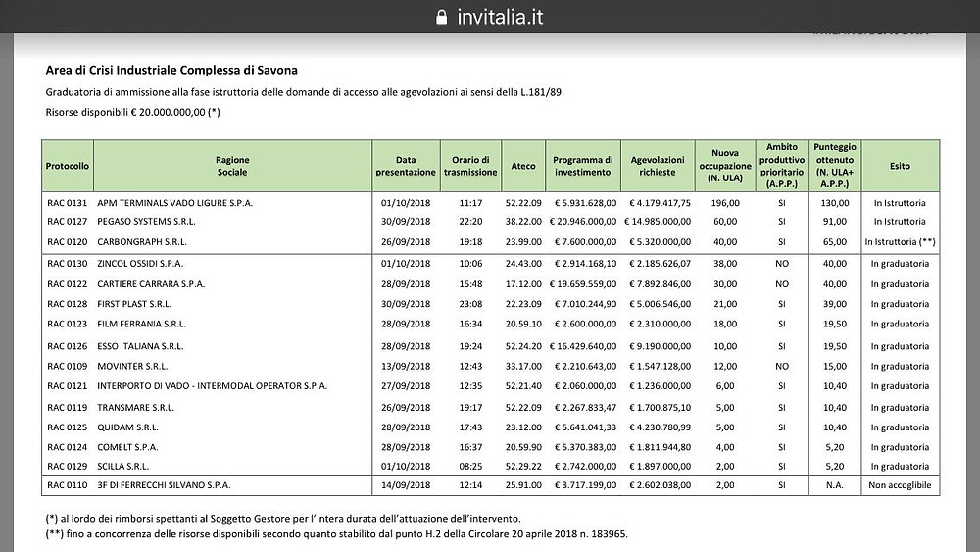Click 'Ambito produttivo prioritario (A.P.P.)' header

tap(782, 166)
